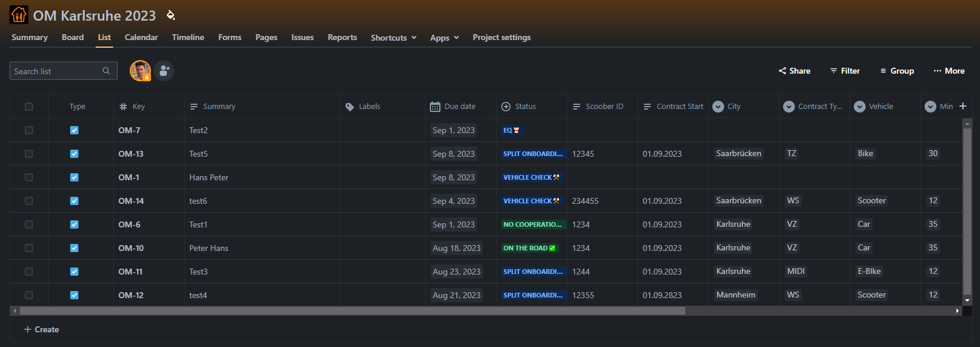Open the City column dropdown

(718, 107)
